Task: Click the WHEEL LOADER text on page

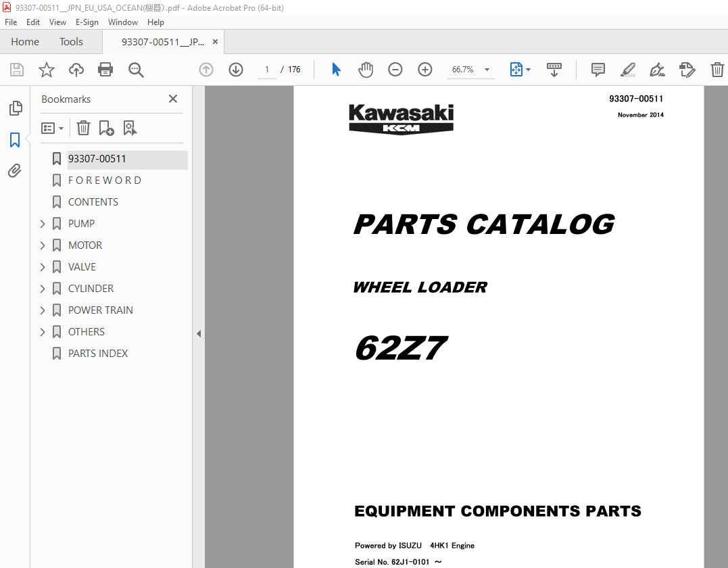Action: point(420,287)
